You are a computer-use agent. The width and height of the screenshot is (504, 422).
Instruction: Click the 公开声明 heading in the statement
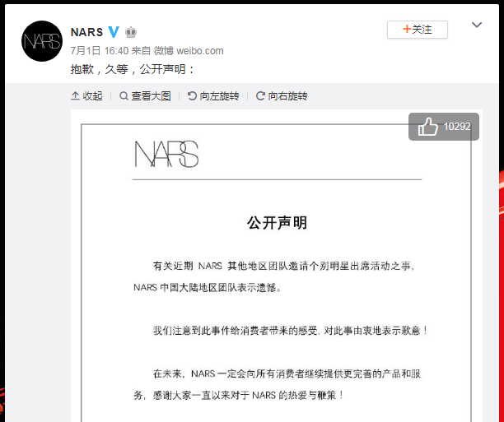[277, 223]
